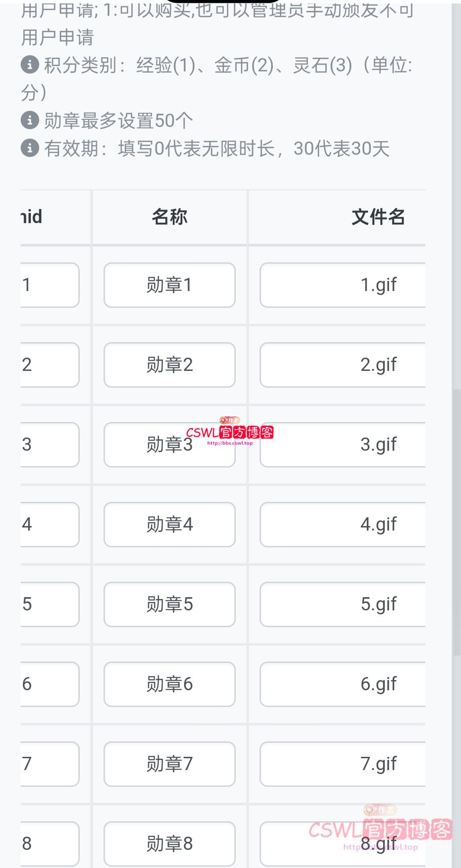Focus the id field containing 5
The height and width of the screenshot is (868, 461).
tap(49, 604)
